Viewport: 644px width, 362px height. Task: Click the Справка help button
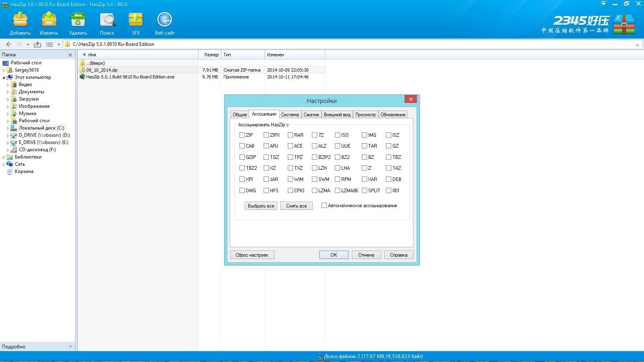(x=399, y=255)
